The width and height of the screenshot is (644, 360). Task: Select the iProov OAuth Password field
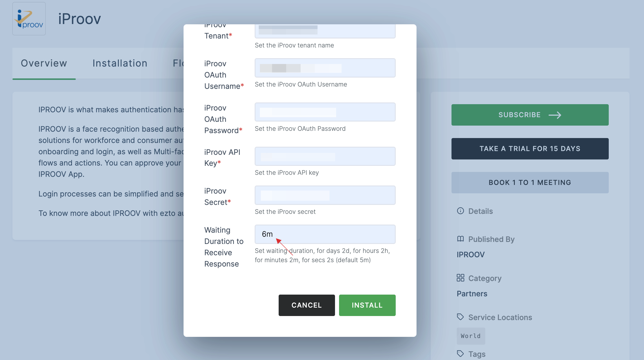tap(325, 112)
